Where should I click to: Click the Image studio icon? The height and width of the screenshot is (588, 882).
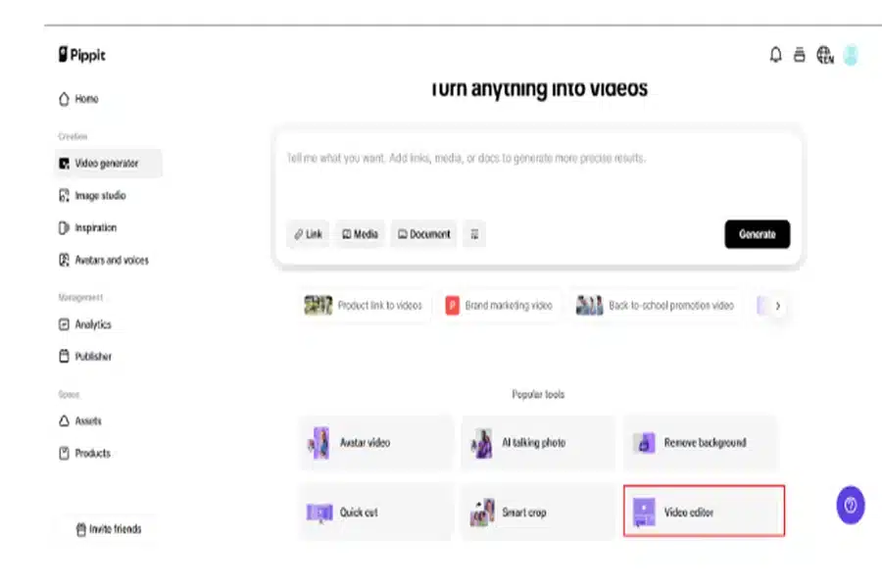64,196
